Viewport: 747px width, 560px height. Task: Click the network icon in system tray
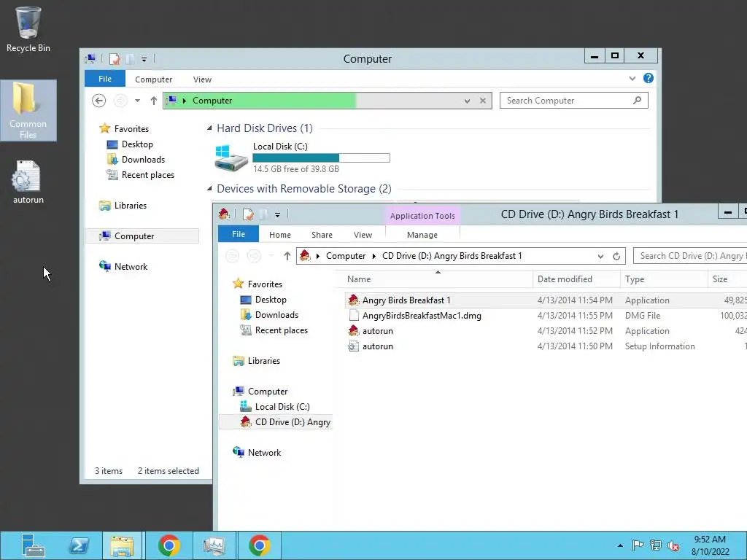click(x=656, y=545)
